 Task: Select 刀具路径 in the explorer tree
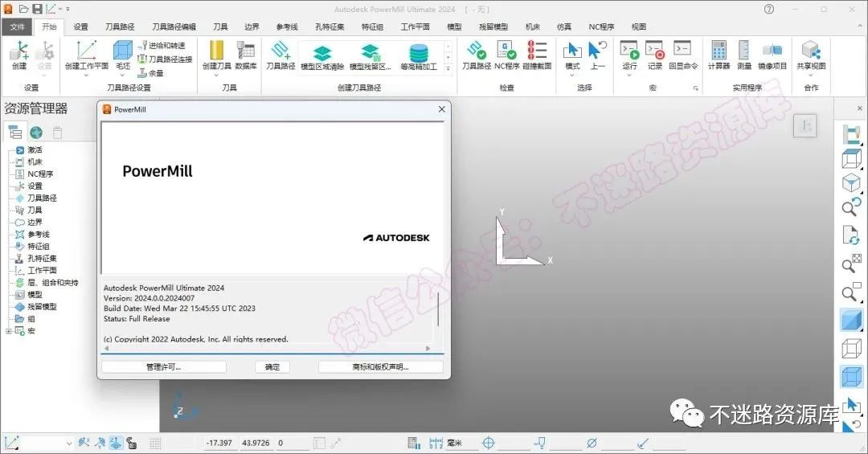(x=42, y=198)
